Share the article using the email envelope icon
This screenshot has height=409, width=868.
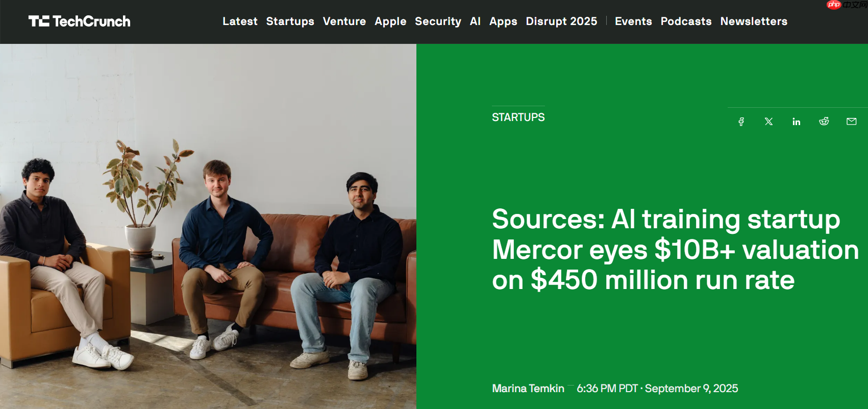pyautogui.click(x=851, y=122)
